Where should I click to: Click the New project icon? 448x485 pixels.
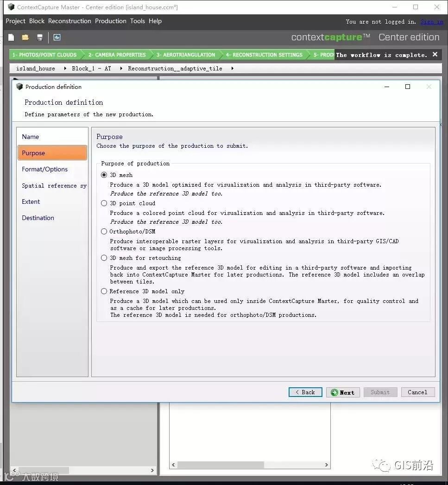point(11,38)
